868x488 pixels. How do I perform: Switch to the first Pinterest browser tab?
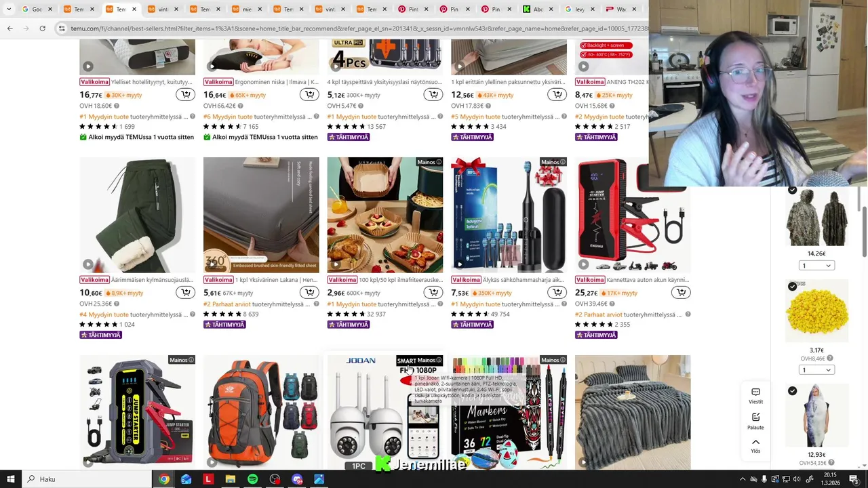point(410,9)
